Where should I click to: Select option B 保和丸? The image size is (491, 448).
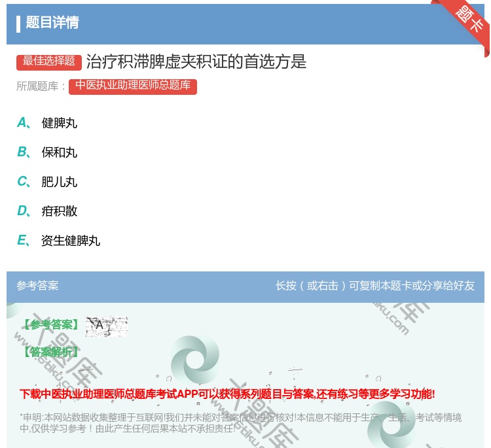47,152
